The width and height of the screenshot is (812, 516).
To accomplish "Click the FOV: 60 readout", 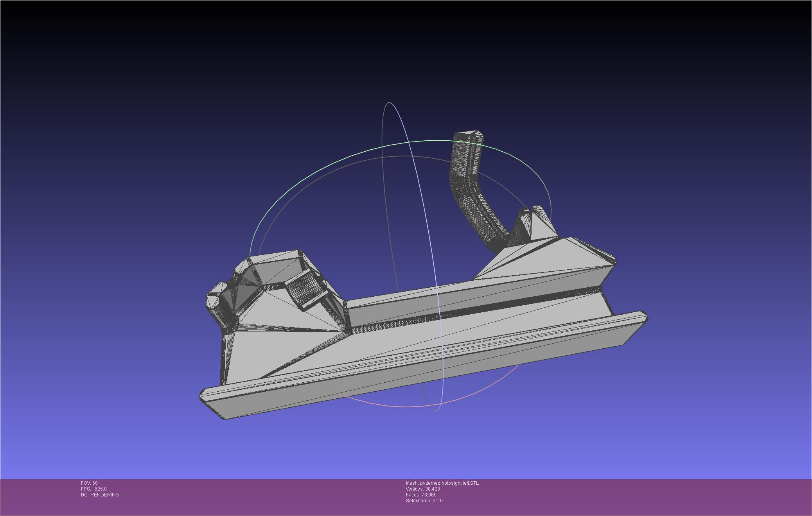I will point(89,483).
